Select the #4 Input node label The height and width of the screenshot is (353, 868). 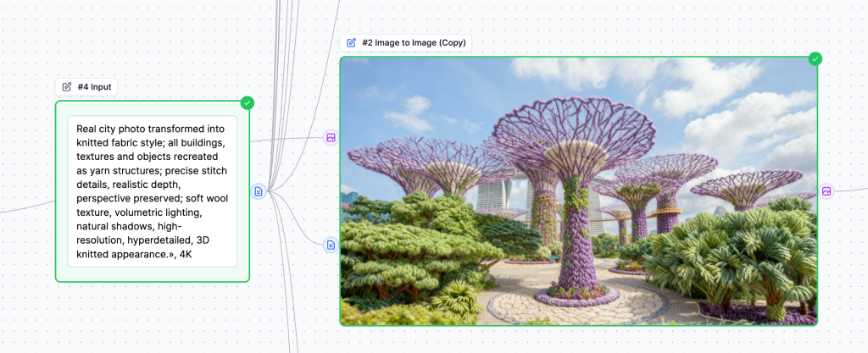(x=94, y=86)
